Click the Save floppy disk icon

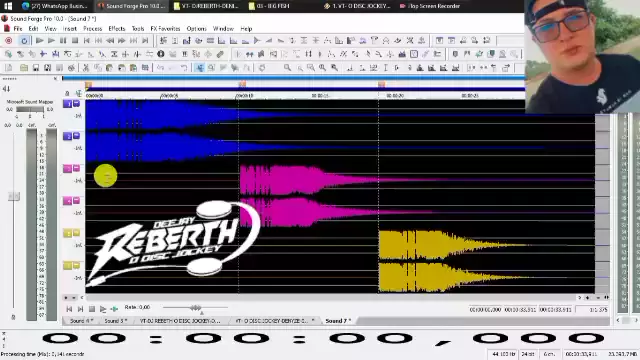point(36,68)
